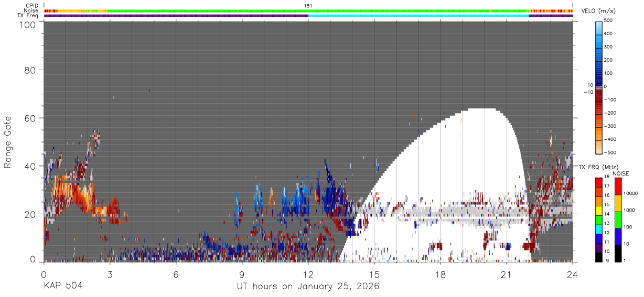
Task: Click the CPID value '151'
Action: 308,6
